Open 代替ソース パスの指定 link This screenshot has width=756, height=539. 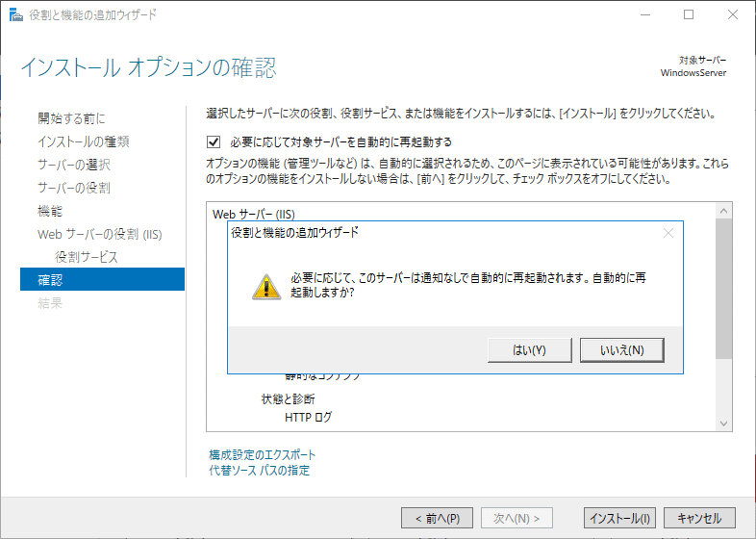click(259, 471)
